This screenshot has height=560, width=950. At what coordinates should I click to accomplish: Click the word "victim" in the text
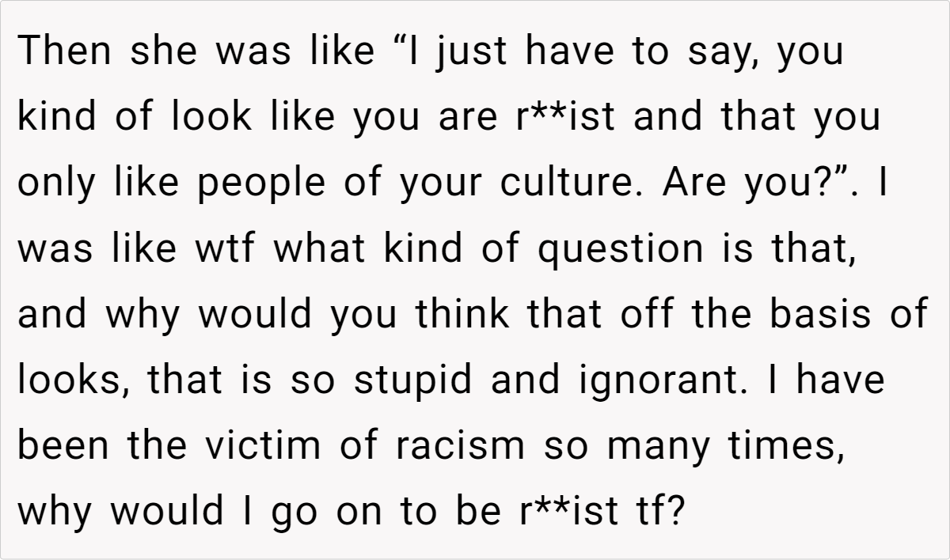264,446
